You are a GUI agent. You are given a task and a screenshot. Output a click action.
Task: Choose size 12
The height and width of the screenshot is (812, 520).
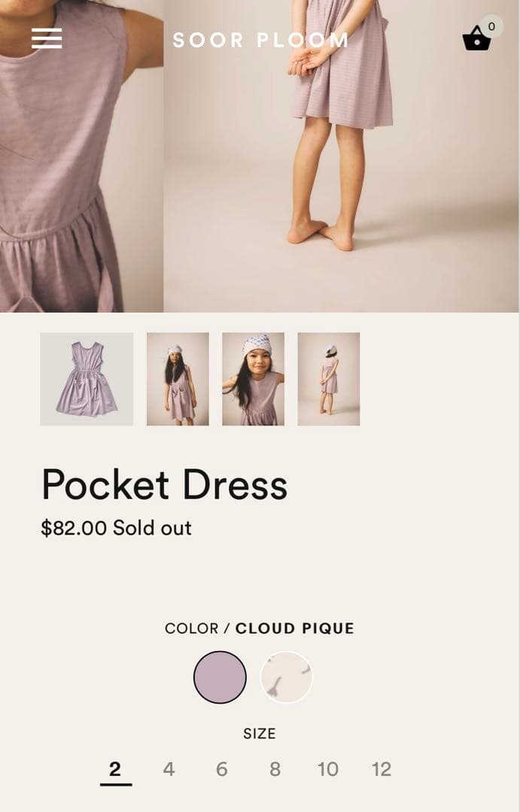(x=382, y=770)
